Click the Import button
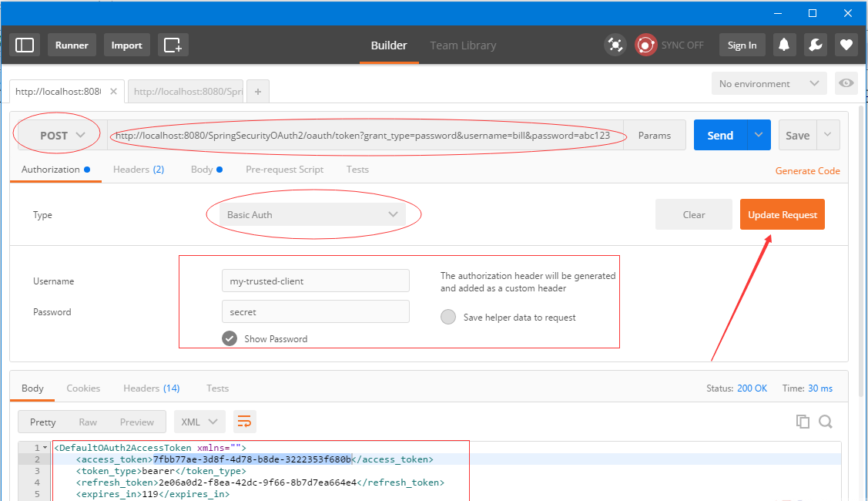 (127, 45)
